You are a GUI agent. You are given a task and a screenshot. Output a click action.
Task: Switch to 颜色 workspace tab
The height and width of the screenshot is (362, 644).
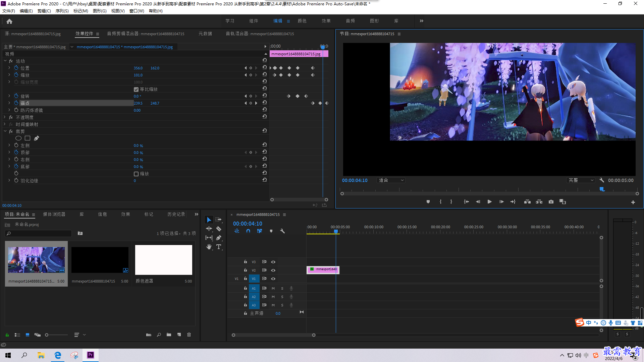click(x=302, y=21)
